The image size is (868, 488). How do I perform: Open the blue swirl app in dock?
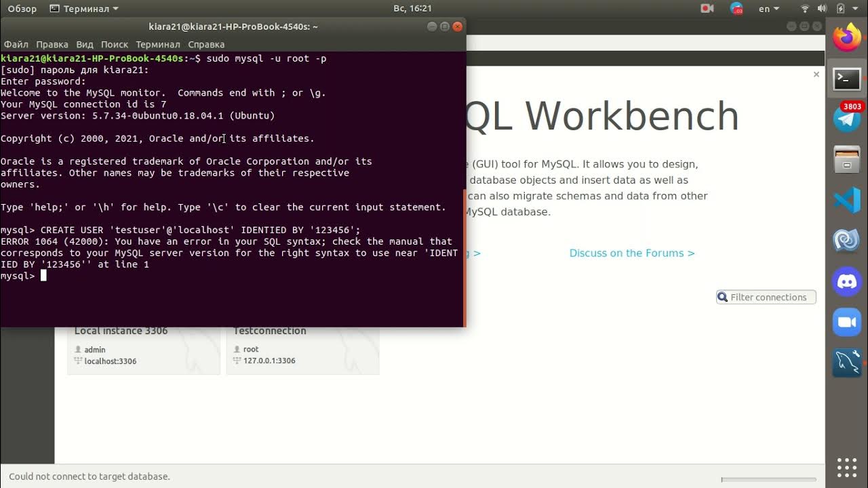tap(847, 241)
